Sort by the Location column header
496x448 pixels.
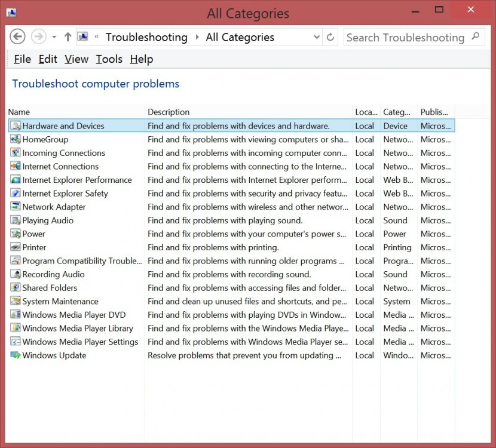(366, 112)
